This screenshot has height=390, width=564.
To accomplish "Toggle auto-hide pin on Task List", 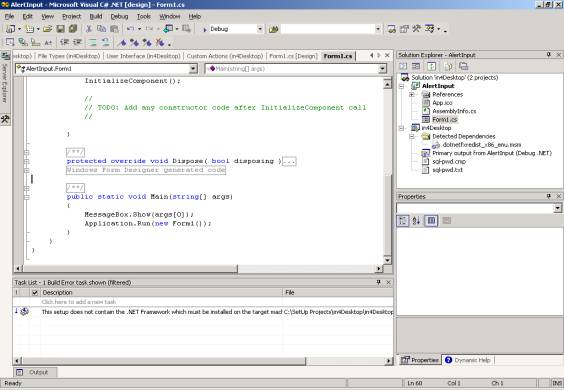I will coord(378,282).
